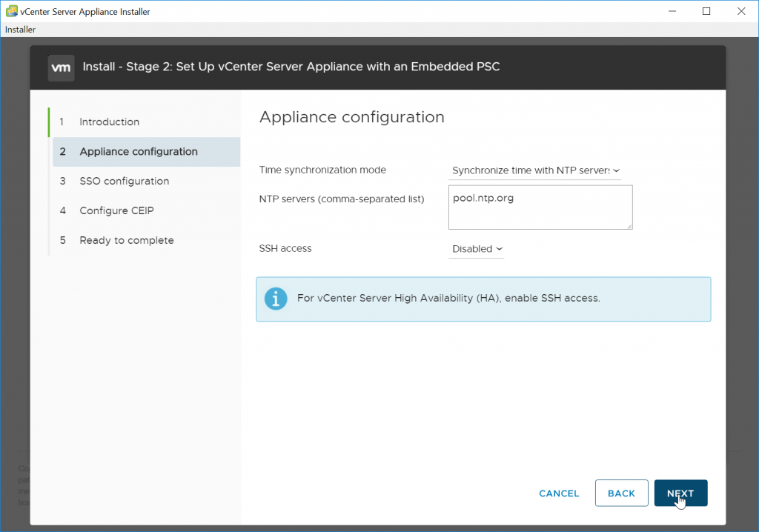Click the Appliance configuration heading
759x532 pixels.
[351, 117]
